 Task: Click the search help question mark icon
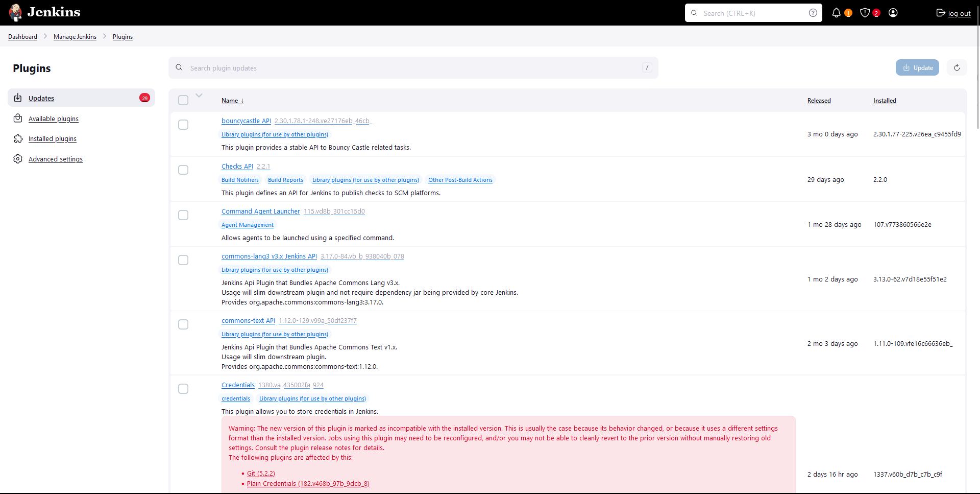pyautogui.click(x=813, y=13)
